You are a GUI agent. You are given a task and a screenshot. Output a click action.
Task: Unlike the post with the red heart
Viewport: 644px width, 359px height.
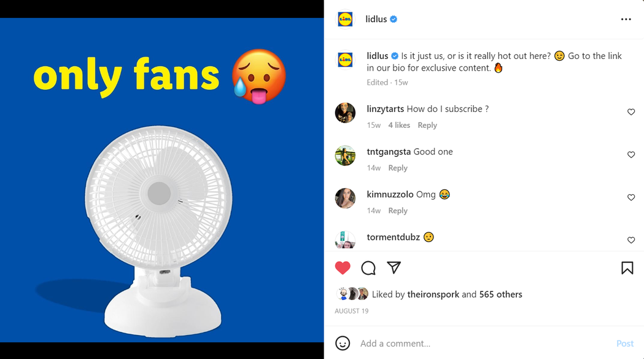tap(343, 268)
